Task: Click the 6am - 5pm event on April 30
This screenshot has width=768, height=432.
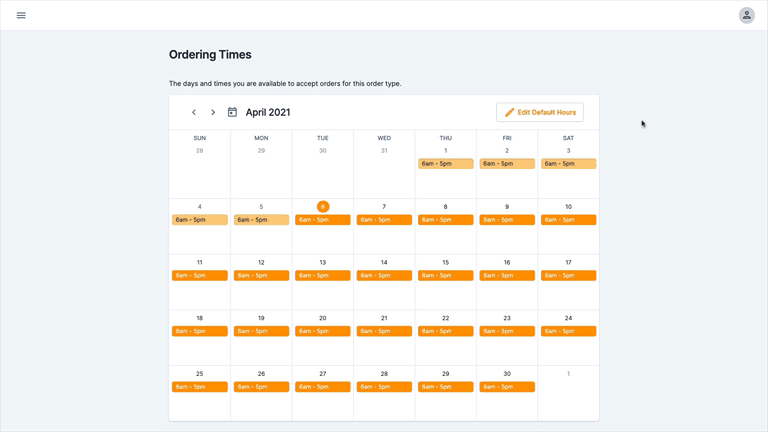Action: [507, 387]
